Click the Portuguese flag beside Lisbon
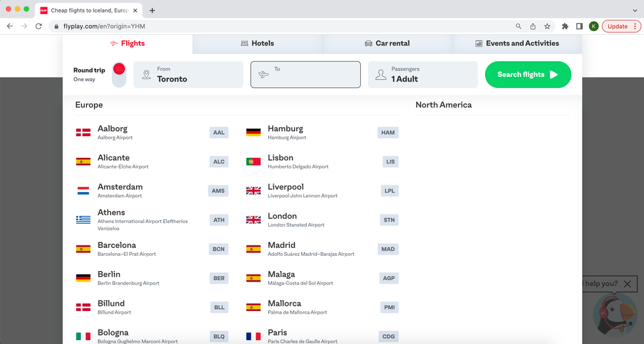This screenshot has width=644, height=344. (254, 162)
